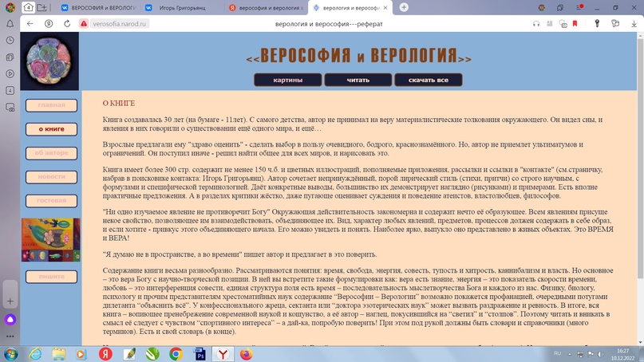Viewport: 644px width, 362px height.
Task: Launch Internet Explorer from taskbar
Action: 35,354
